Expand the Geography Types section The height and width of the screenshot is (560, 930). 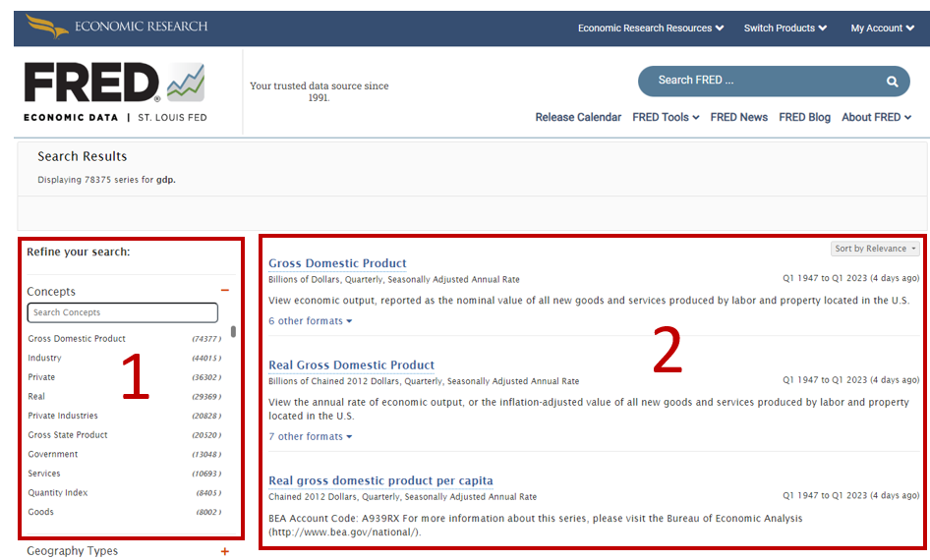[225, 552]
